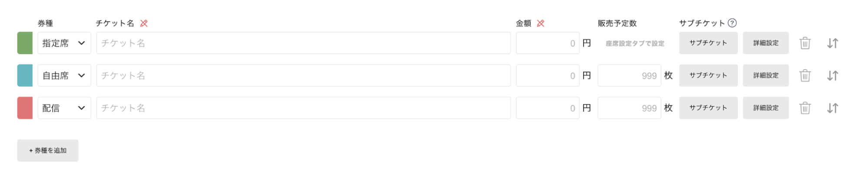The height and width of the screenshot is (179, 868).
Task: Click reorder arrows icon on 自由席 row
Action: coord(832,75)
